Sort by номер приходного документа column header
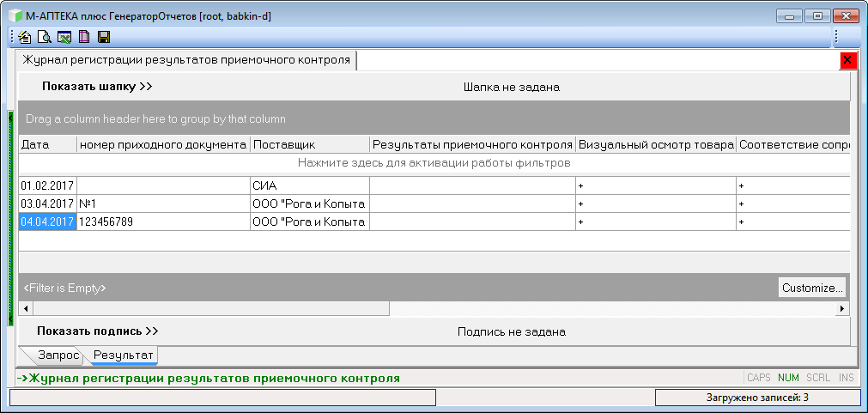Screen dimensions: 868x413 (x=163, y=144)
